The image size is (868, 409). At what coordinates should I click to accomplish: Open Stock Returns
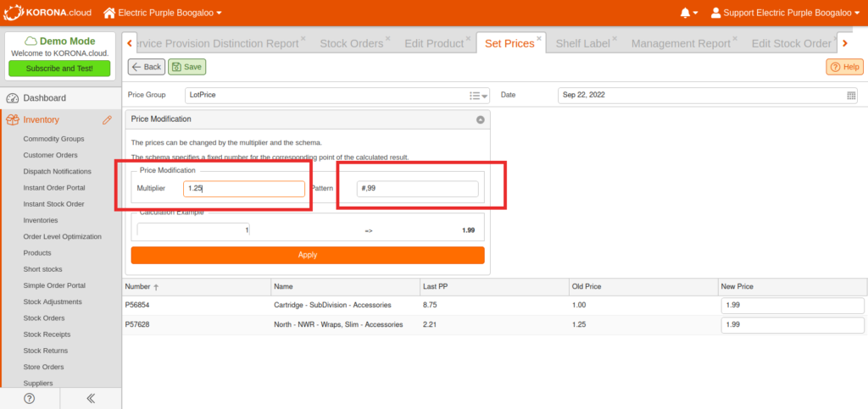tap(46, 351)
